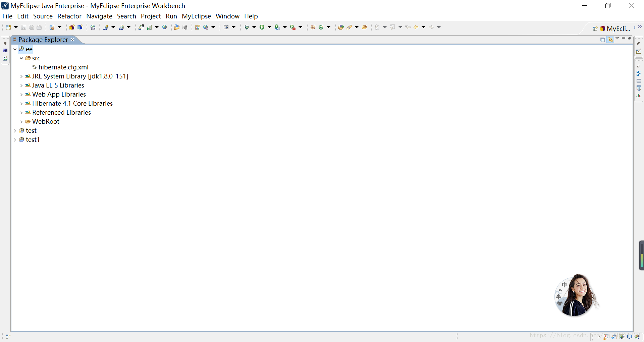644x342 pixels.
Task: Click the Open Type icon
Action: point(341,27)
